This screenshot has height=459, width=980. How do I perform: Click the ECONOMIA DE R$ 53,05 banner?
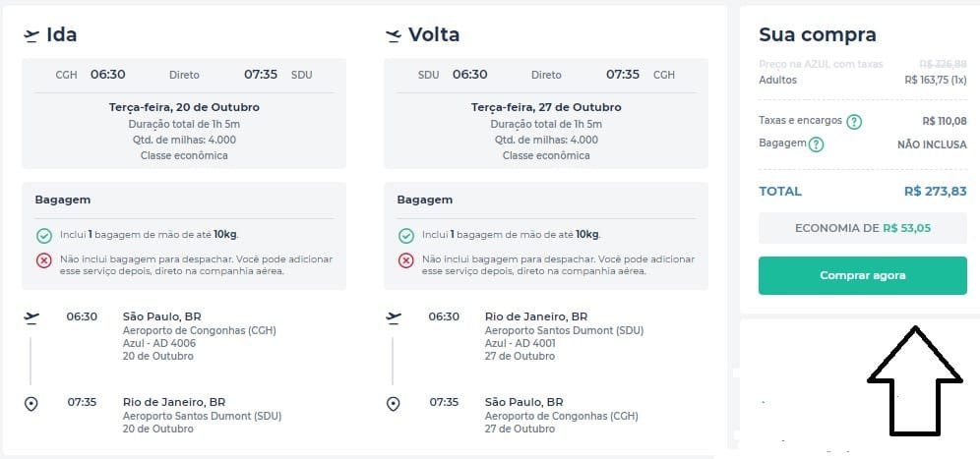863,228
